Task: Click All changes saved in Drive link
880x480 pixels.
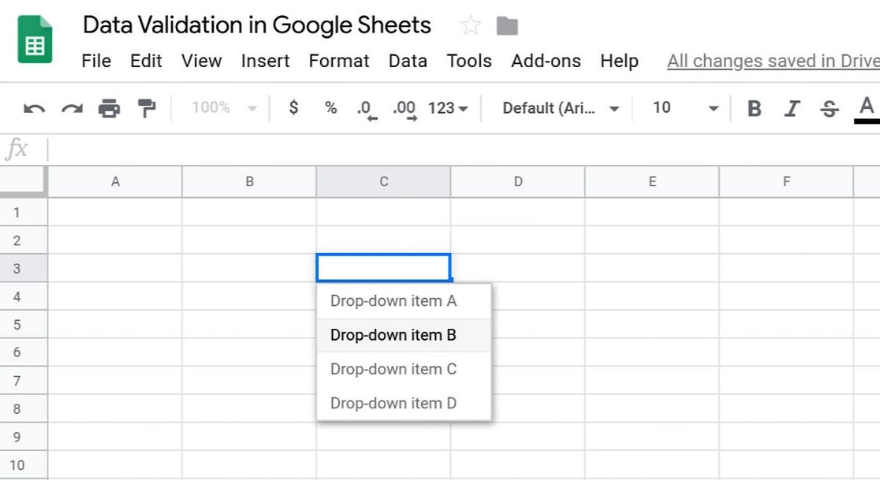Action: click(772, 61)
